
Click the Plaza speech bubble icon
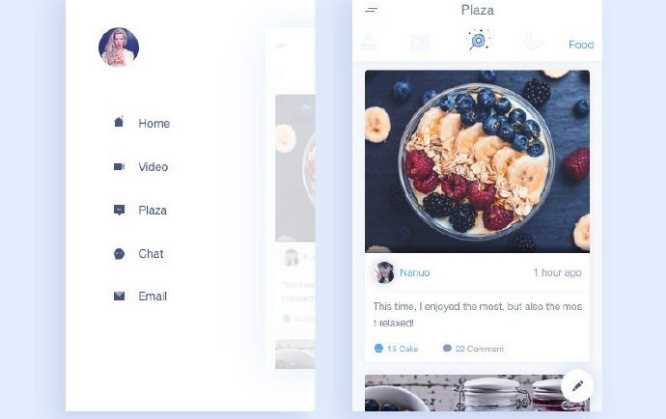[119, 210]
